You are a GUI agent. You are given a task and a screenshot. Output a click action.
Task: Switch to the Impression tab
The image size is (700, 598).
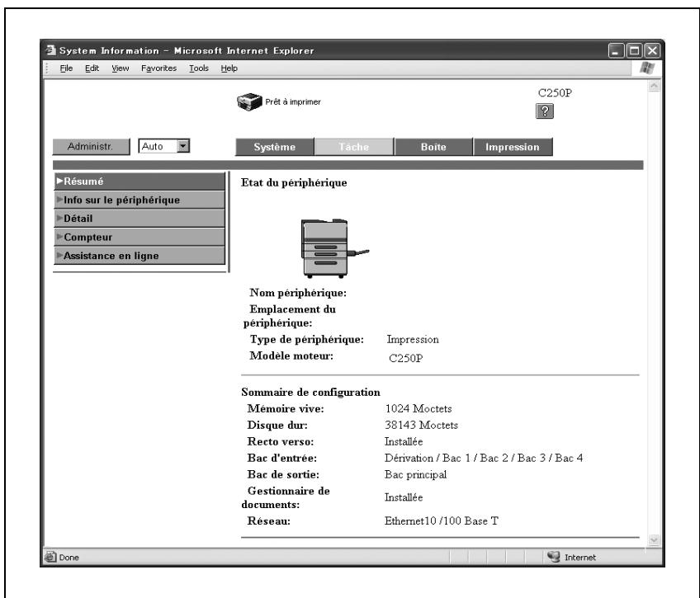pos(513,147)
